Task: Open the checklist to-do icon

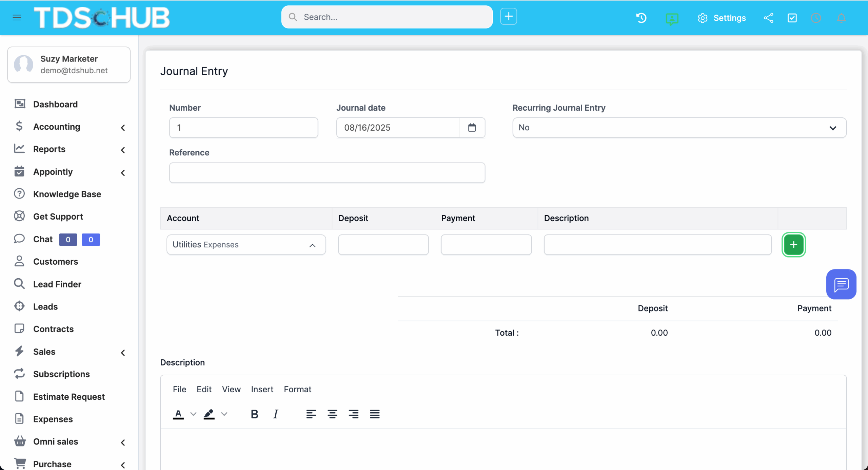Action: click(x=792, y=18)
